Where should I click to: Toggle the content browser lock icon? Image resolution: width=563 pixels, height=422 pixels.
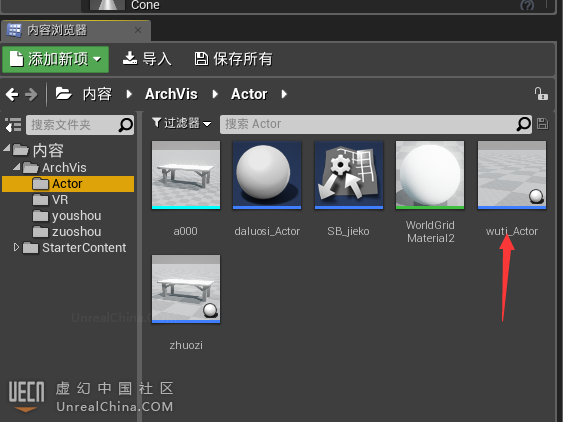pos(541,94)
